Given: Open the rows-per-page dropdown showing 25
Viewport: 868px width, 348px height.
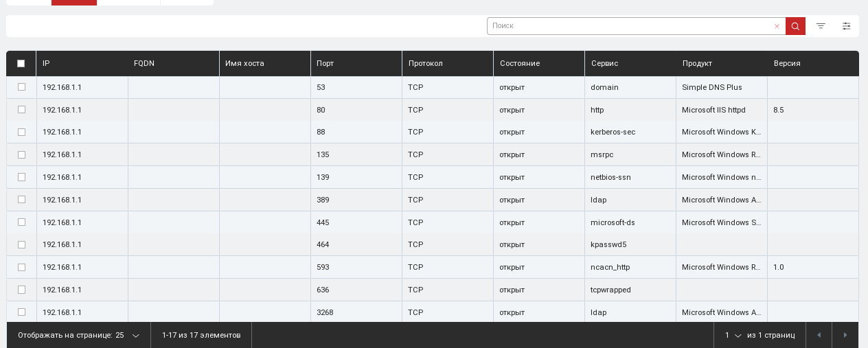Looking at the screenshot, I should click(127, 335).
